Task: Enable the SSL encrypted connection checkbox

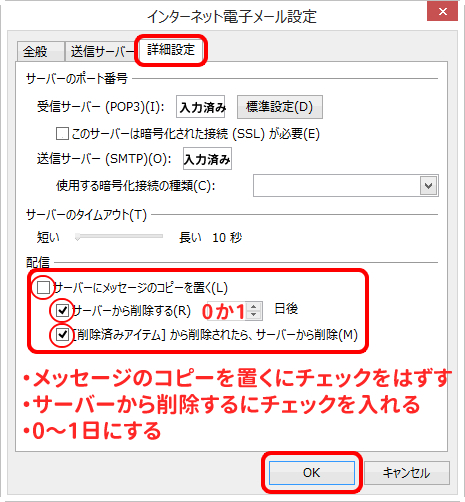Action: [x=62, y=134]
